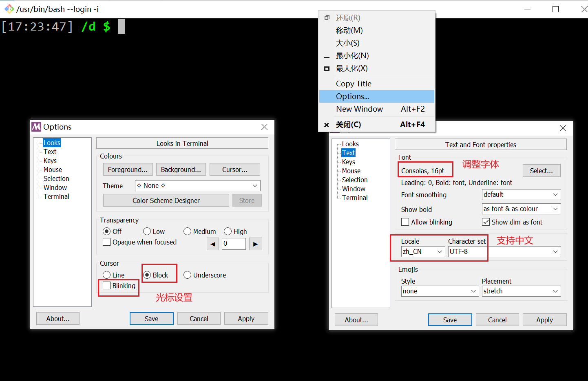Enable the Blinking cursor checkbox

point(107,286)
